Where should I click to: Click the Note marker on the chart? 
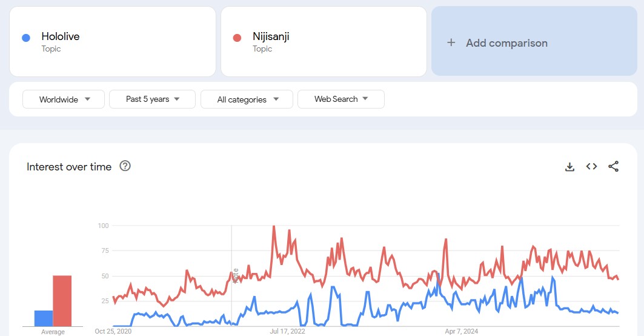pyautogui.click(x=235, y=276)
